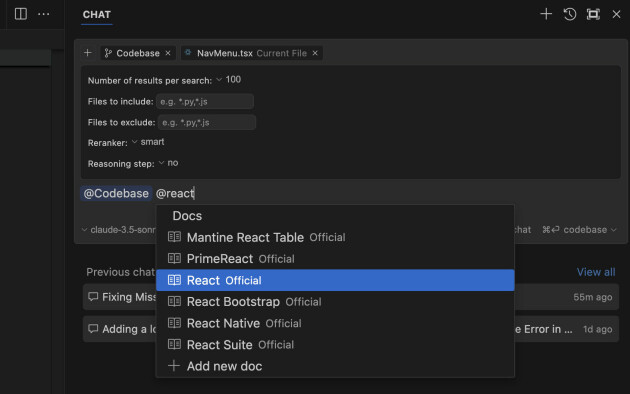This screenshot has height=394, width=630.
Task: Click the Previous chats label
Action: [x=121, y=272]
